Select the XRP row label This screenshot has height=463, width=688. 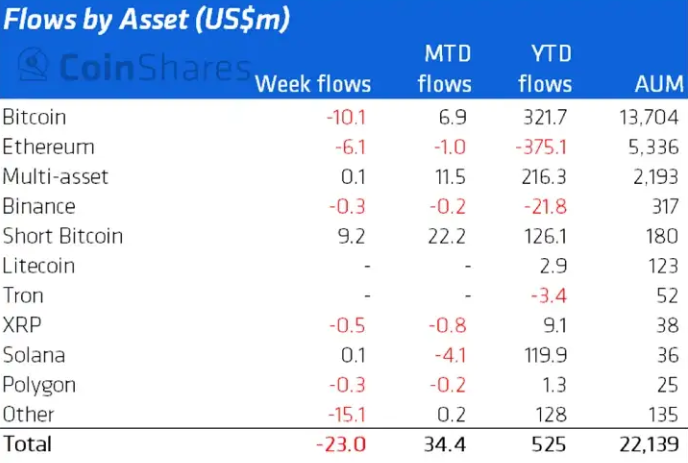click(21, 325)
